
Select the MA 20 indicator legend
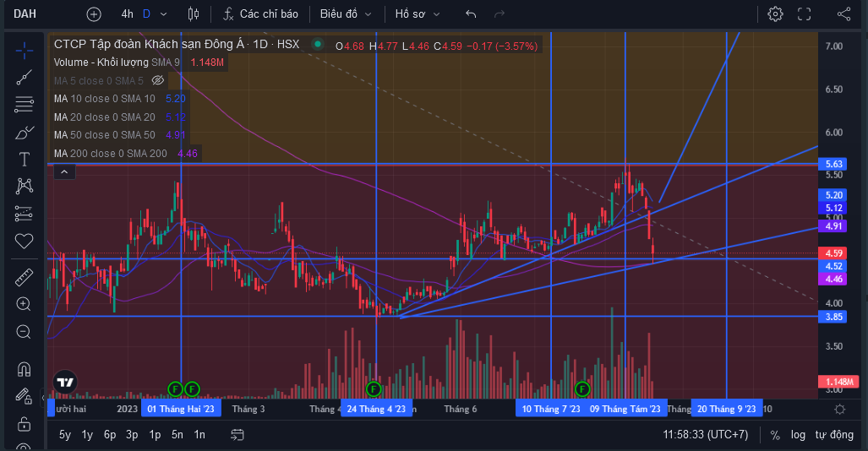click(105, 117)
